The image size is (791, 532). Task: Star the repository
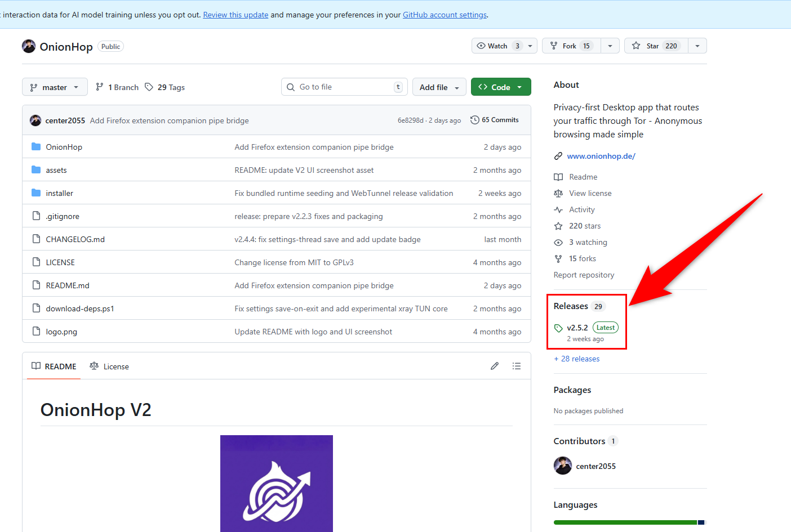click(x=656, y=46)
